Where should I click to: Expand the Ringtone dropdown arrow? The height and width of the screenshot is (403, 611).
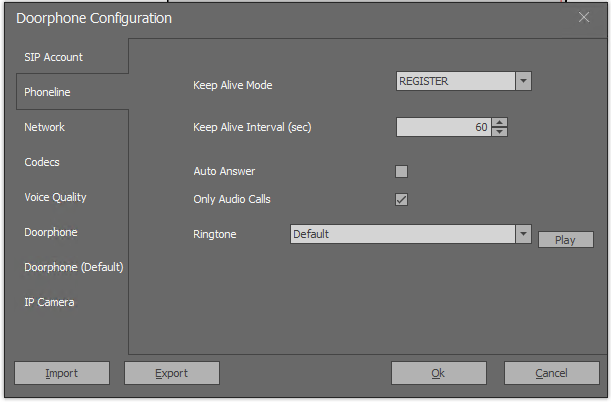click(523, 234)
